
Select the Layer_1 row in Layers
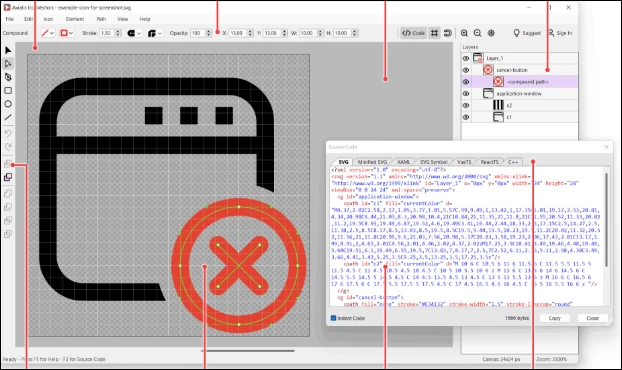click(x=520, y=58)
